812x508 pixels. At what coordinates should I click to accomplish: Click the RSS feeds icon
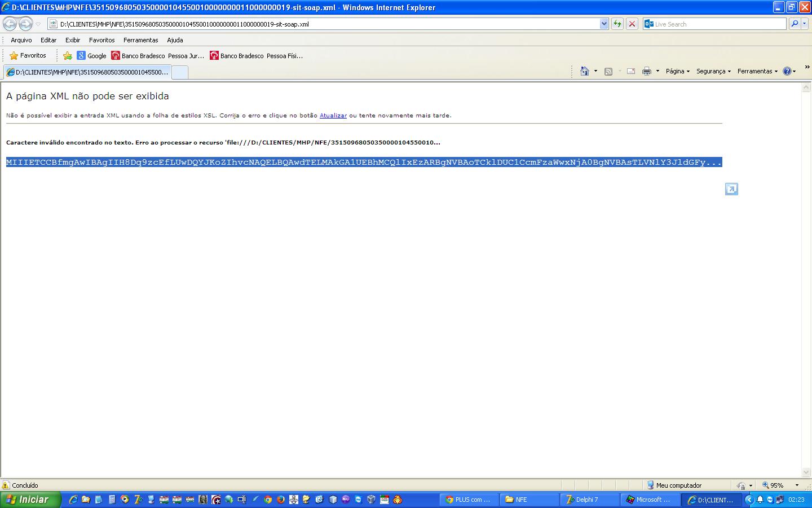click(x=608, y=71)
